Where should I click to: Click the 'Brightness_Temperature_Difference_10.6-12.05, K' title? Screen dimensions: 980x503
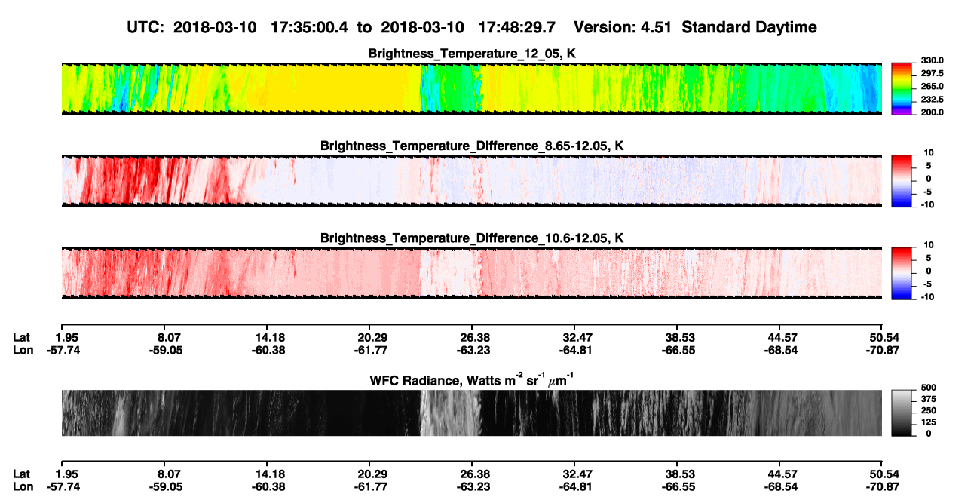(x=472, y=238)
